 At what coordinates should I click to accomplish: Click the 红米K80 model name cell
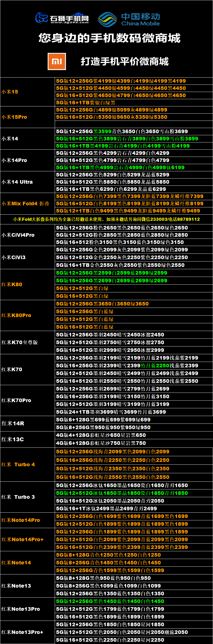tap(28, 284)
